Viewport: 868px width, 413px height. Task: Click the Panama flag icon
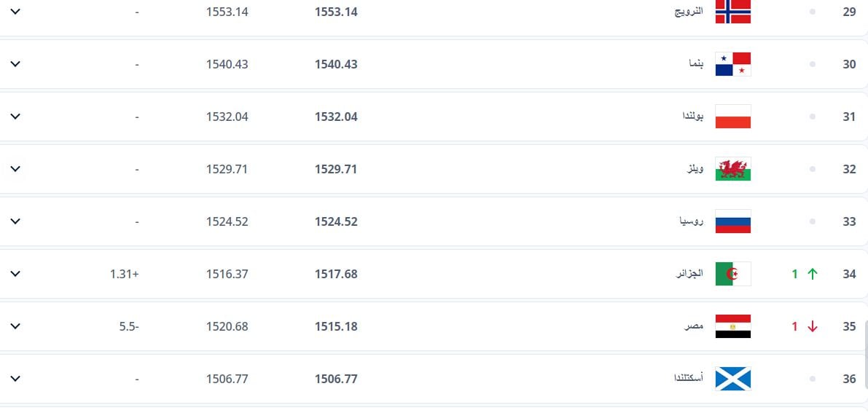coord(732,64)
